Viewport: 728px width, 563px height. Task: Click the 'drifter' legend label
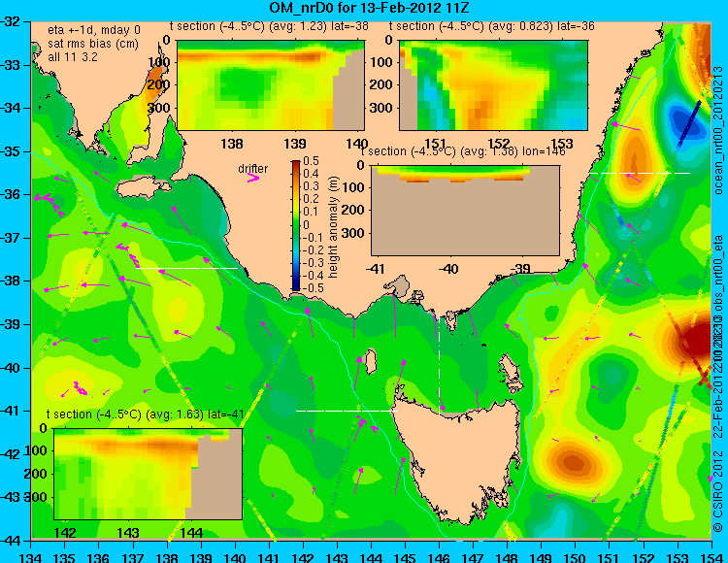click(x=253, y=169)
